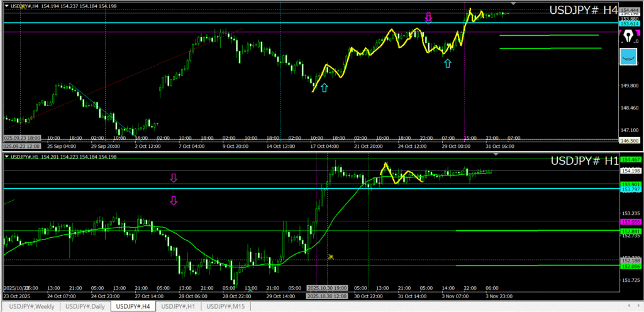The image size is (644, 312).
Task: Click the cyan 153.614 price label on H4
Action: coord(630,23)
